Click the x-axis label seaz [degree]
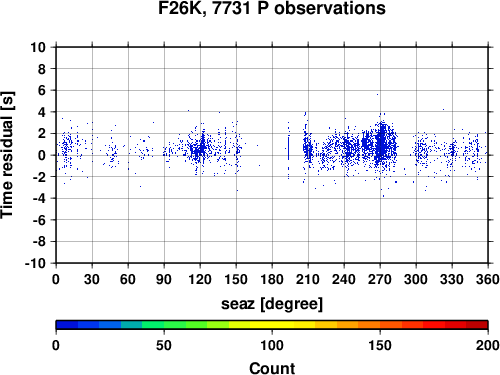Screen dimensions: 500x375 (x=272, y=304)
